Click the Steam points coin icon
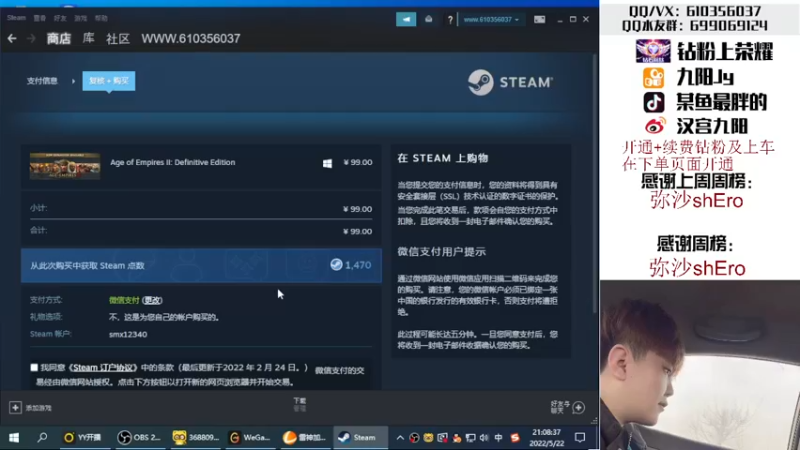The width and height of the screenshot is (800, 450). [336, 265]
